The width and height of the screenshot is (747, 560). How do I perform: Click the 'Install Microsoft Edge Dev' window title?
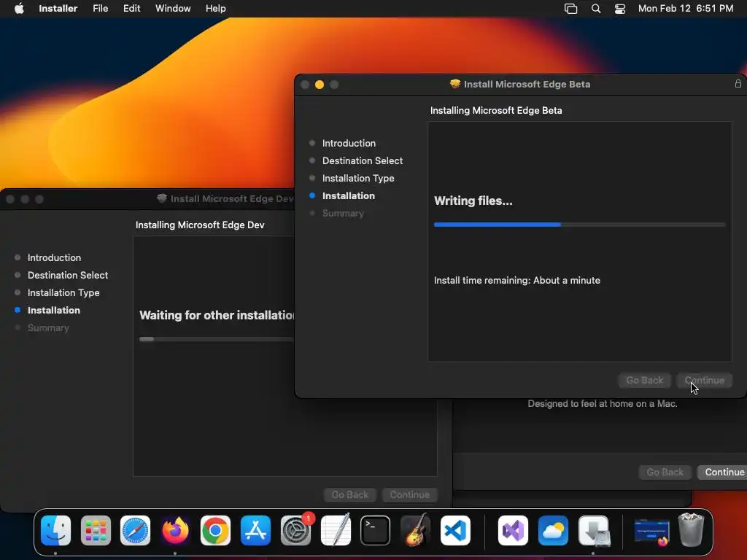click(x=232, y=198)
